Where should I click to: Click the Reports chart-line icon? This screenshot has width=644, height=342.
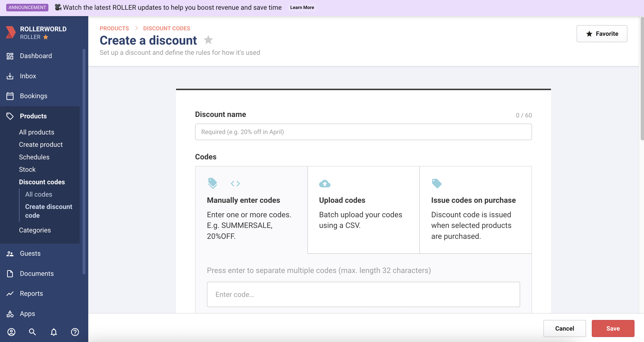click(x=10, y=294)
